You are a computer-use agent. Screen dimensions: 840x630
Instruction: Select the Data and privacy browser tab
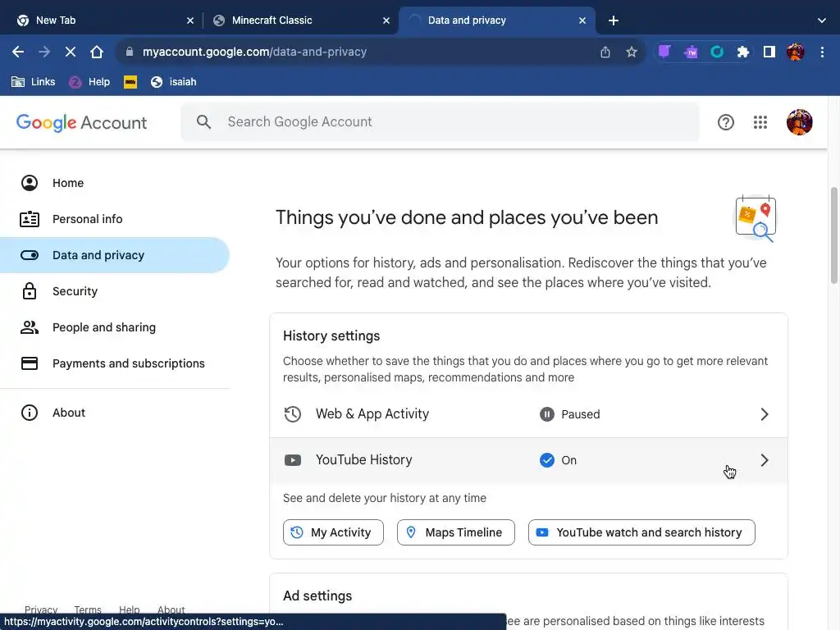(496, 21)
